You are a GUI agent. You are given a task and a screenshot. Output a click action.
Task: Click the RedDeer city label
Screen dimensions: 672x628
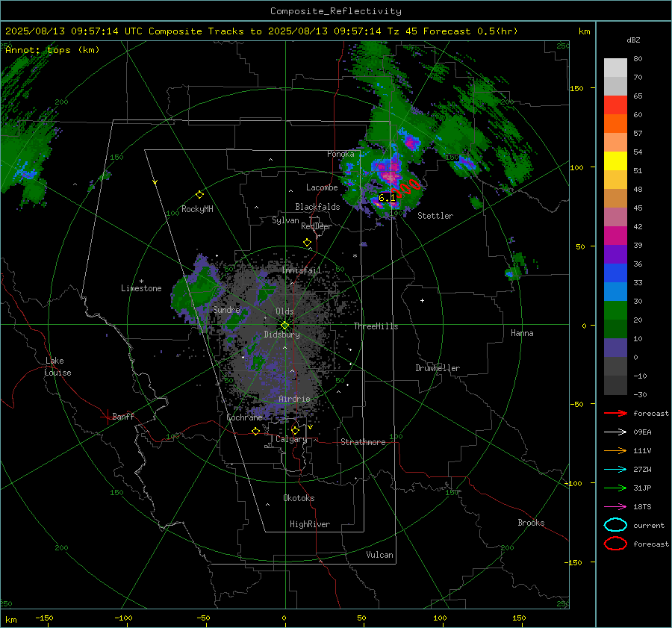pos(317,226)
